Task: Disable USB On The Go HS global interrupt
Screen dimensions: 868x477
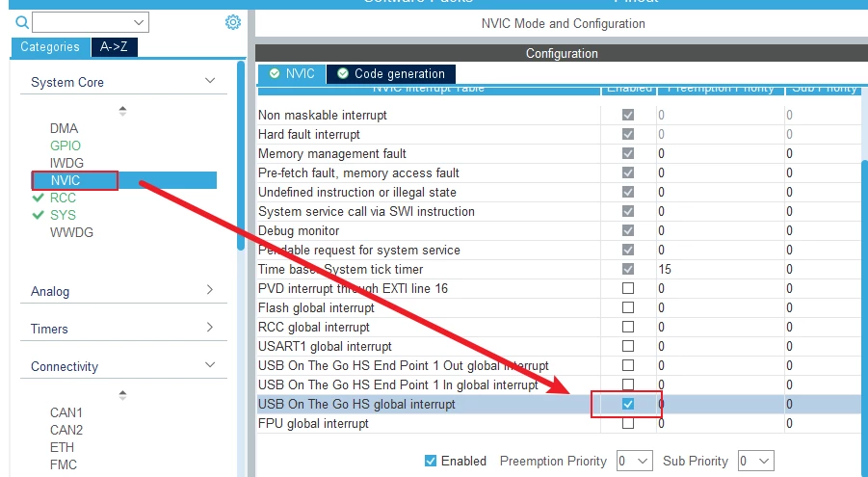Action: click(628, 404)
